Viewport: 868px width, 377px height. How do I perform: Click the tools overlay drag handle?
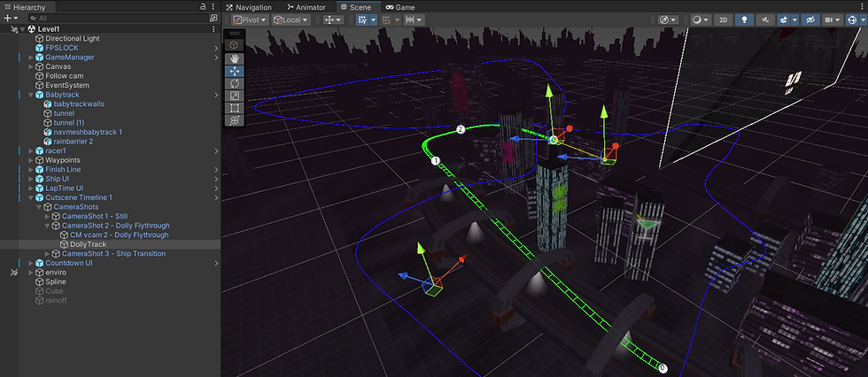234,35
